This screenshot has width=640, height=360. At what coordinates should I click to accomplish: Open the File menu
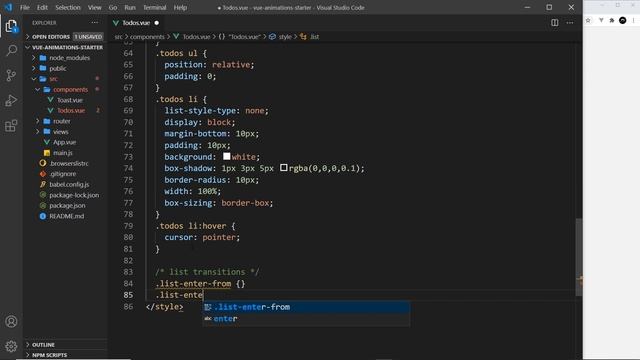(x=25, y=7)
